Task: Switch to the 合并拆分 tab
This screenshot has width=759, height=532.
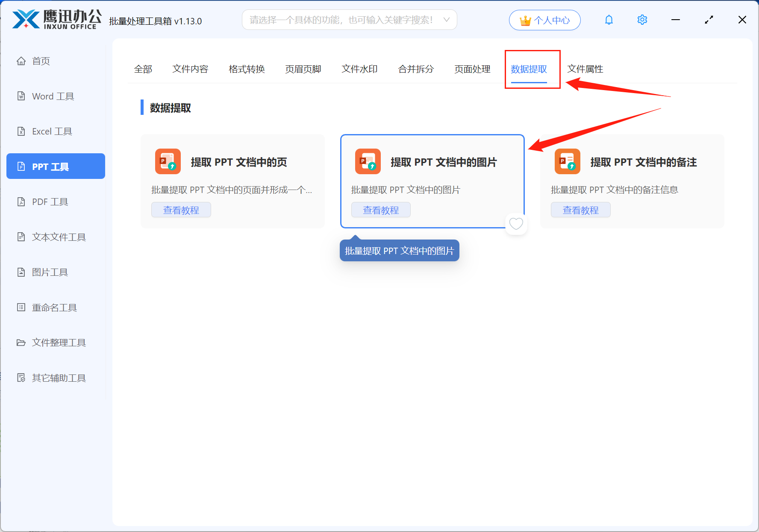Action: (415, 69)
